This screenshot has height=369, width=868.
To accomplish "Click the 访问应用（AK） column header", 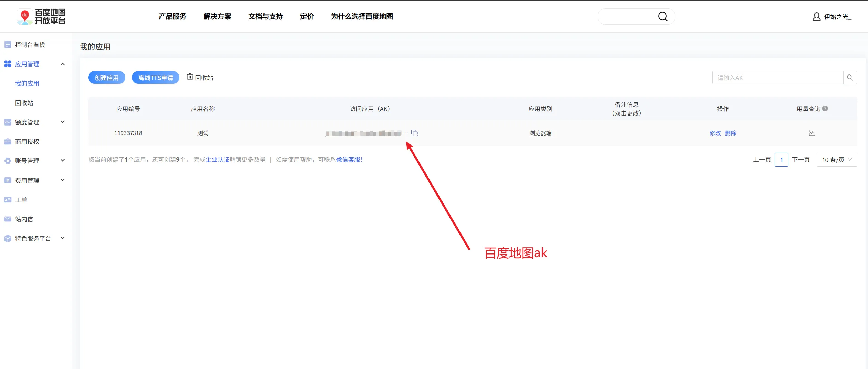I will tap(370, 109).
